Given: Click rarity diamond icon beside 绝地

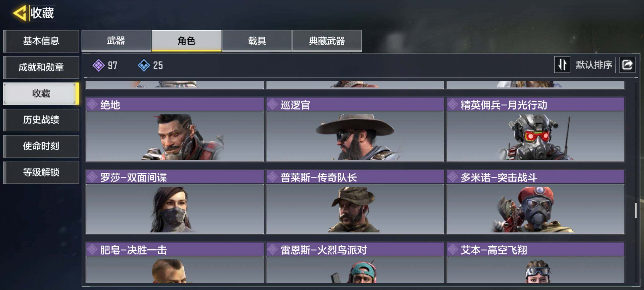Looking at the screenshot, I should pos(92,104).
